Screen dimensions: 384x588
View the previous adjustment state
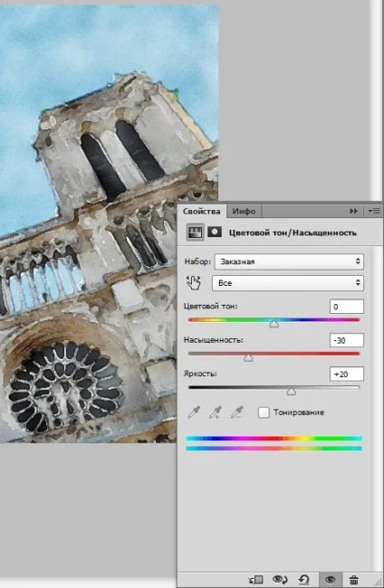tap(280, 580)
